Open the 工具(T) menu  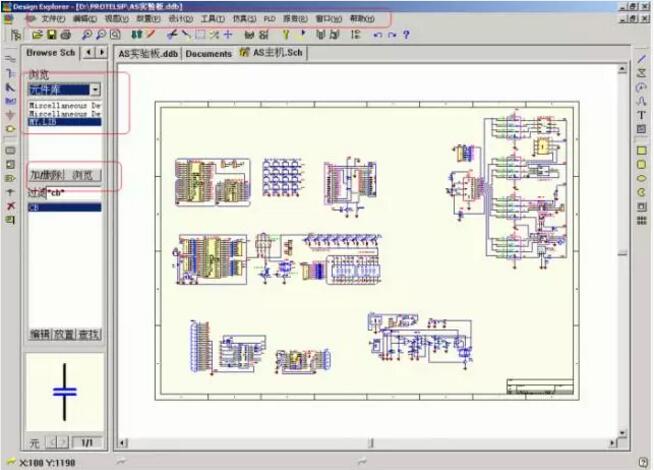pyautogui.click(x=212, y=19)
